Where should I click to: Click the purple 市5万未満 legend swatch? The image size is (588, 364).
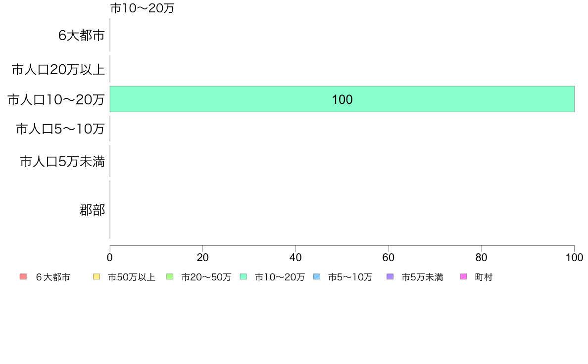tap(391, 276)
